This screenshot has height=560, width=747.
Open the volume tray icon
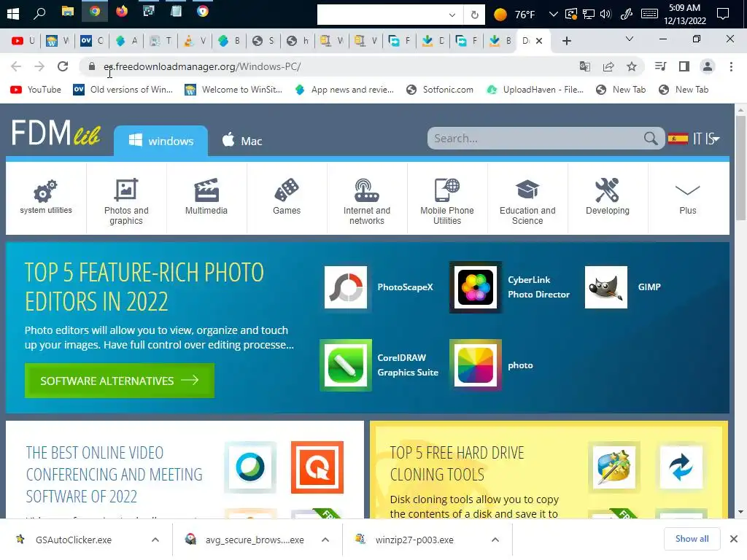(x=605, y=14)
